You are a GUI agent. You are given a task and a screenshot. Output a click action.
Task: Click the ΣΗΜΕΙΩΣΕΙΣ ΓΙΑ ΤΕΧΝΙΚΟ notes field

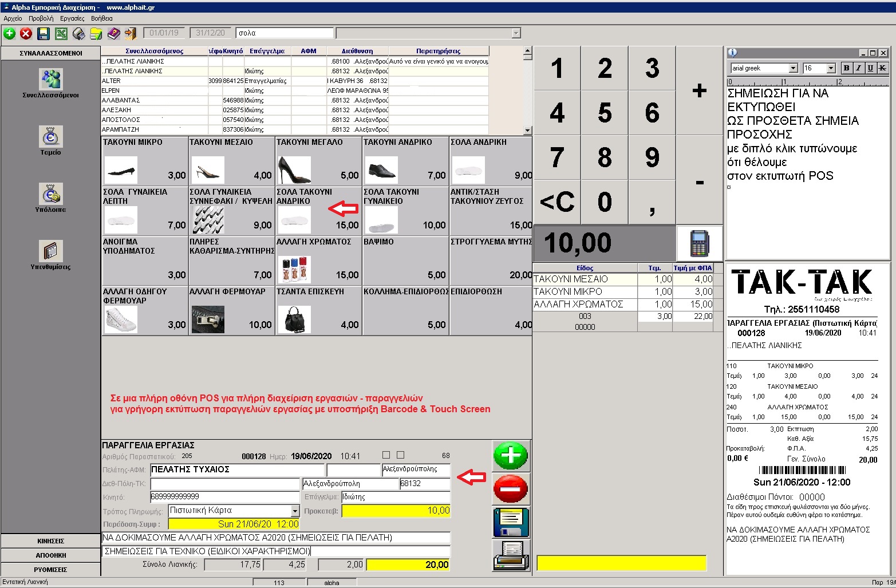coord(276,551)
